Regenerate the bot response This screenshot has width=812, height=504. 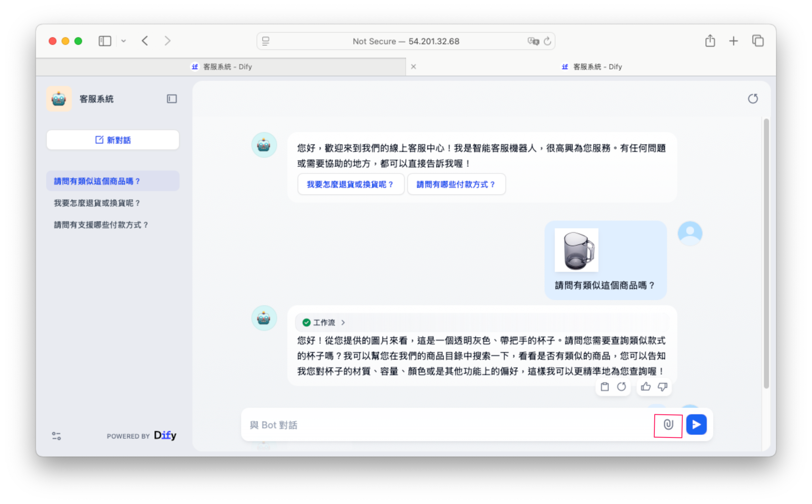621,387
